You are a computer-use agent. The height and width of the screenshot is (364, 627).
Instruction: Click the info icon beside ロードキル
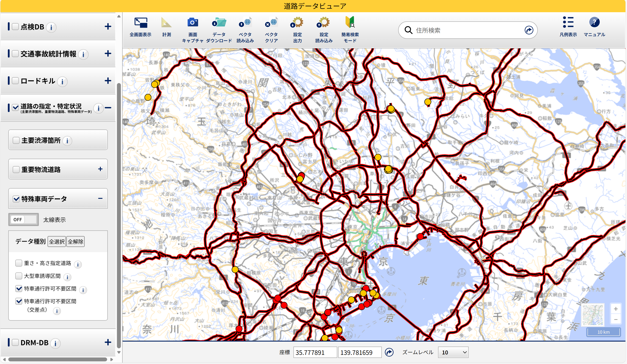click(x=62, y=81)
